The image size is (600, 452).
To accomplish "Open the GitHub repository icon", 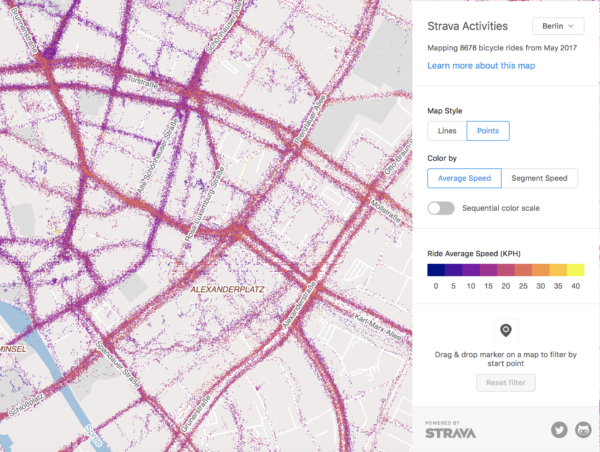I will click(583, 430).
